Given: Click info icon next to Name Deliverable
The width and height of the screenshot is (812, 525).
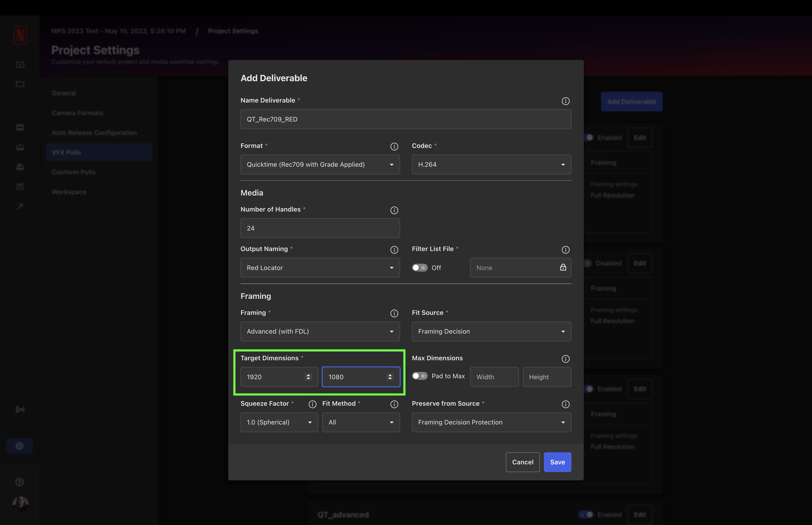Looking at the screenshot, I should coord(565,101).
